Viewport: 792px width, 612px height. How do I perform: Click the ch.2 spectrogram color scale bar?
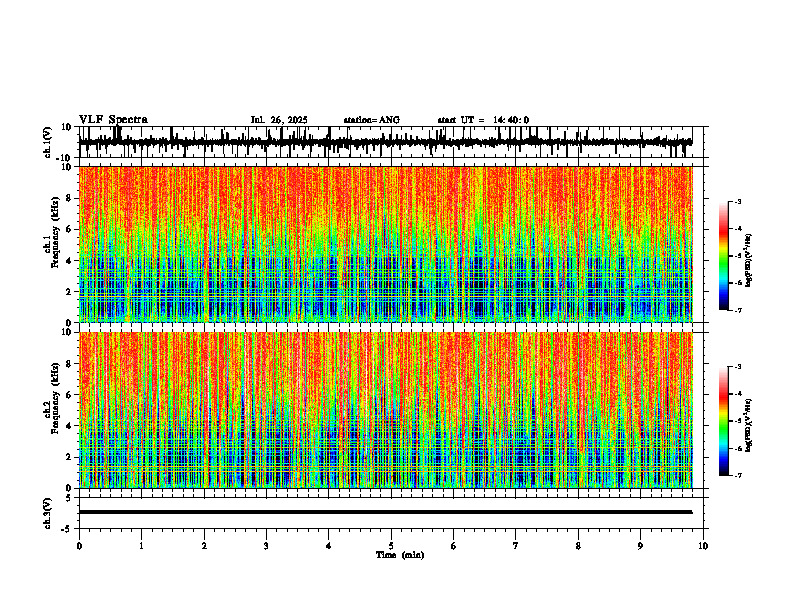(x=723, y=421)
